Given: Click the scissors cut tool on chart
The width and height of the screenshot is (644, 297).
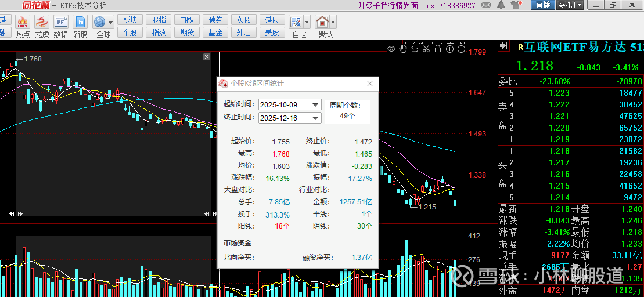Looking at the screenshot, I should pos(426,49).
